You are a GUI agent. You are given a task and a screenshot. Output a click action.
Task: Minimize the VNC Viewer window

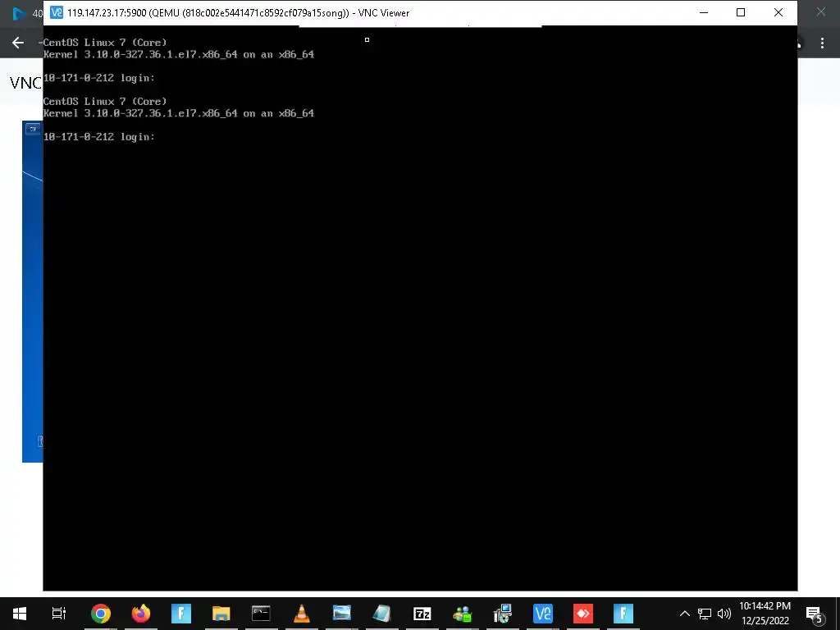pyautogui.click(x=704, y=12)
